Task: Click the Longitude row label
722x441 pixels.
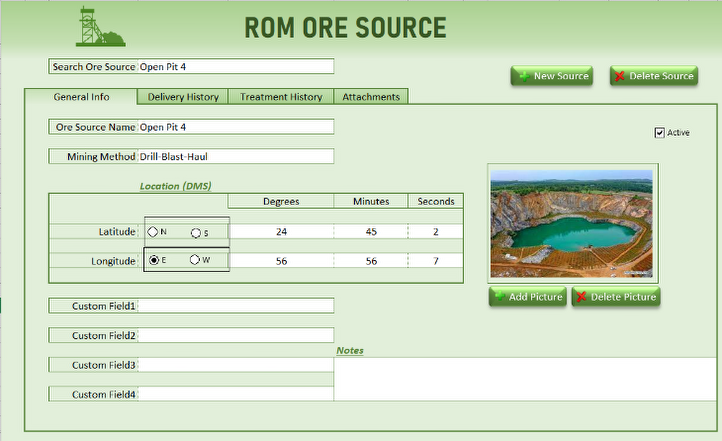Action: [x=113, y=261]
